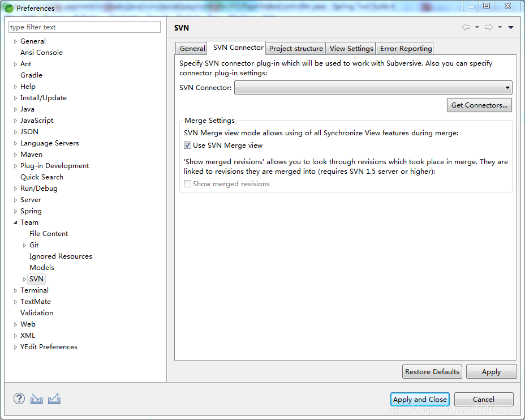Open the SVN Connector combo box

(x=373, y=87)
